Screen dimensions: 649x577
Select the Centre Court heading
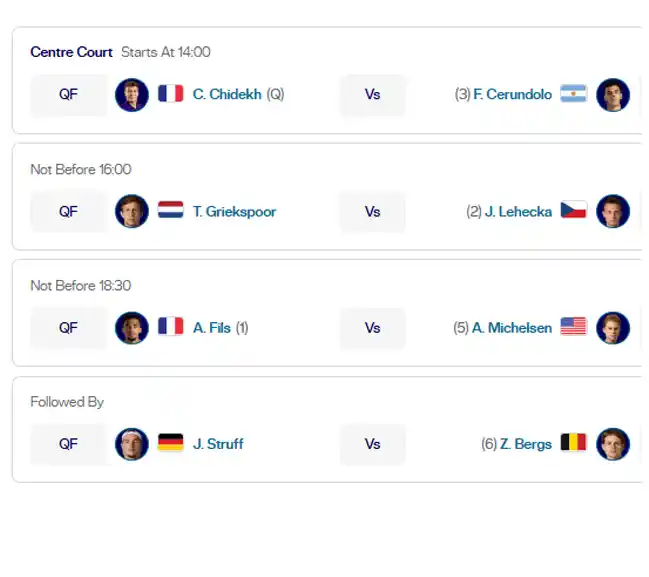[x=71, y=52]
